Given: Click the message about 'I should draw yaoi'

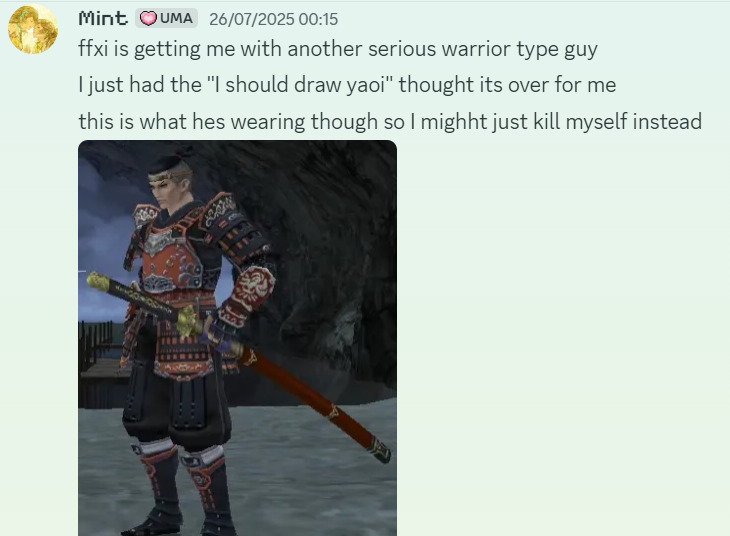Looking at the screenshot, I should pyautogui.click(x=347, y=85).
